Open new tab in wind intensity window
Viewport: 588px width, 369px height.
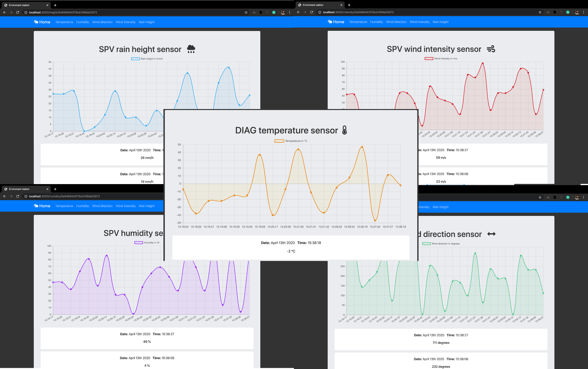[x=349, y=5]
